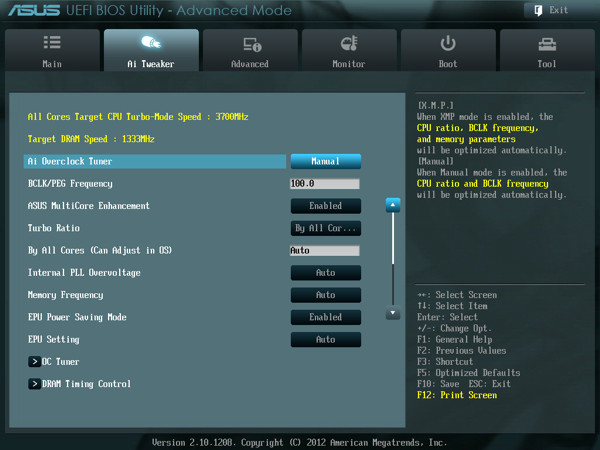Open the Main tab
The height and width of the screenshot is (450, 600).
[52, 50]
